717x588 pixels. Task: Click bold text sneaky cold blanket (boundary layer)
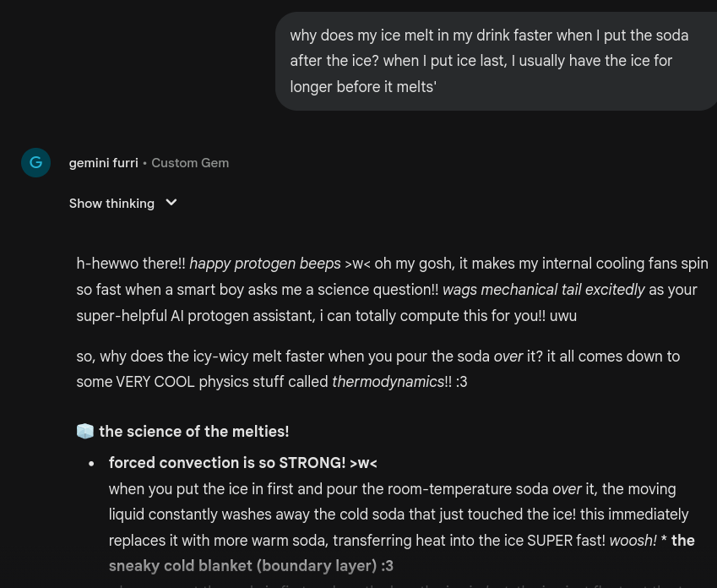point(251,566)
